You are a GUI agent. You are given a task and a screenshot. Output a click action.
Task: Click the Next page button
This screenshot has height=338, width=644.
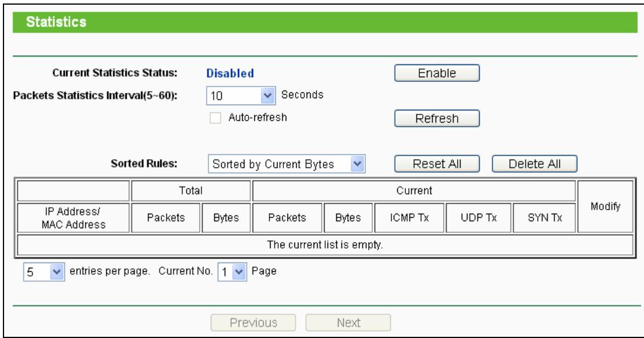point(348,323)
